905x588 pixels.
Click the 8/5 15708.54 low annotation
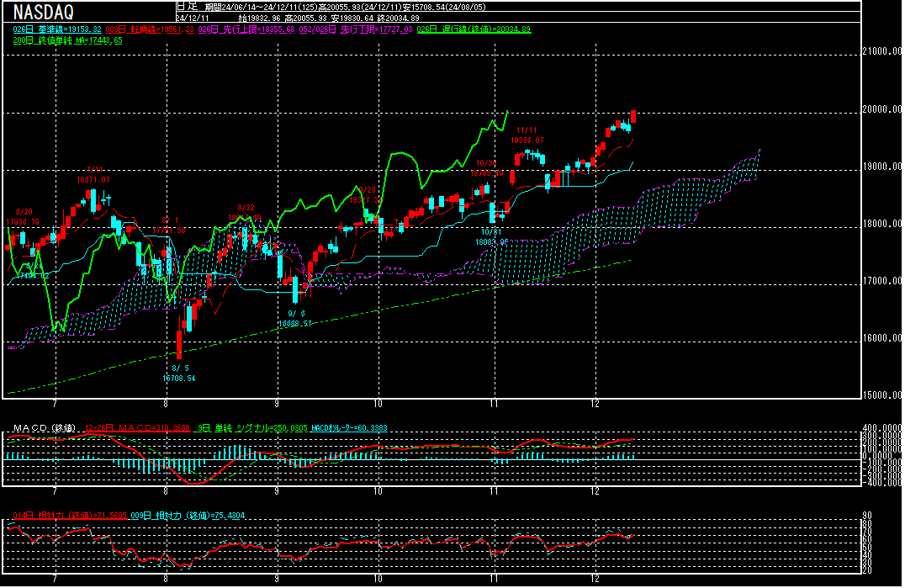coord(179,373)
